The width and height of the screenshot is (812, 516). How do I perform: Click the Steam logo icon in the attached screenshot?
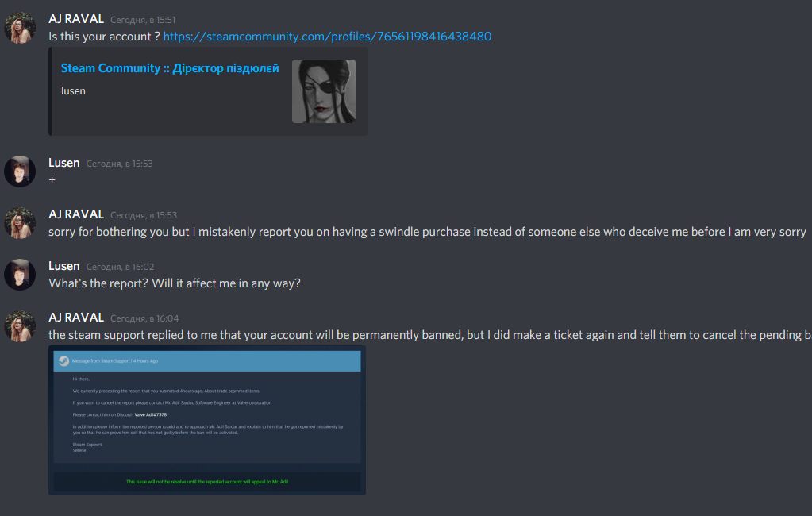[63, 361]
